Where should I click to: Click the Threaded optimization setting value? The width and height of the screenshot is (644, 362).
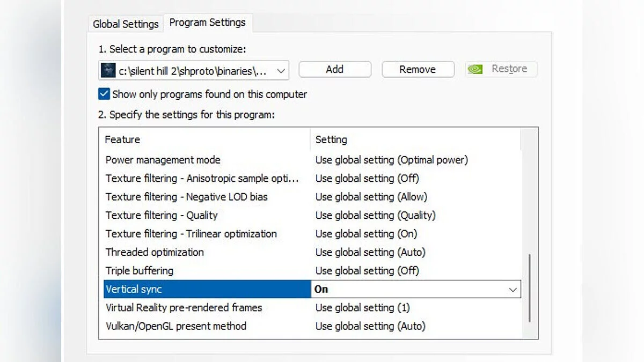pos(370,252)
